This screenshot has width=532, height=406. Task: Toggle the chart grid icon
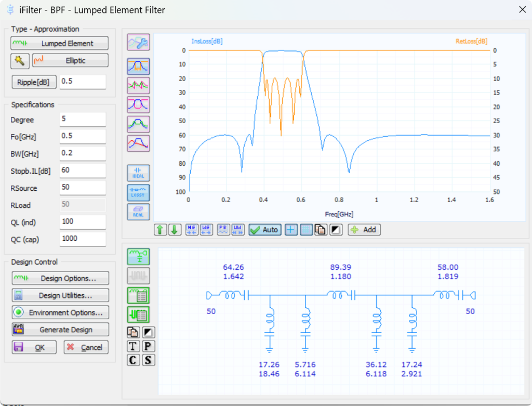click(x=306, y=230)
